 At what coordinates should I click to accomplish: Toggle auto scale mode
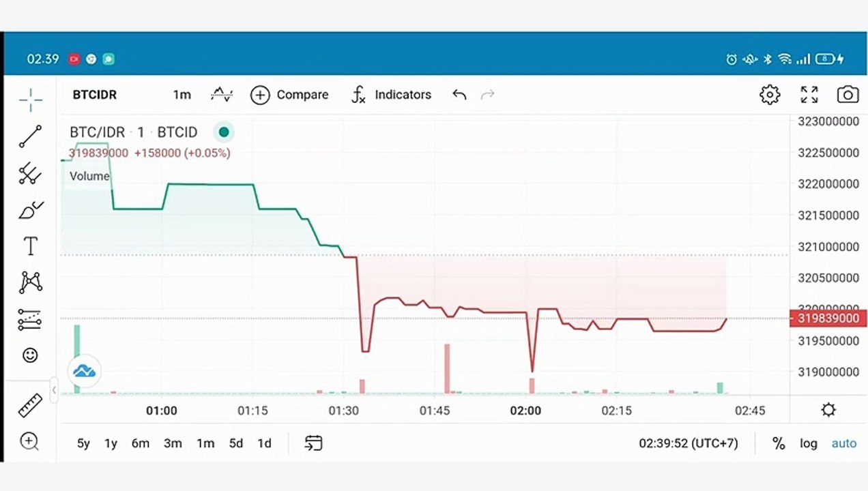click(844, 443)
